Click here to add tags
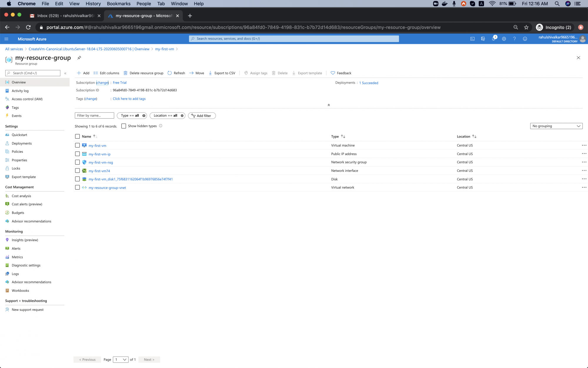Screen dimensions: 588x368 129,99
